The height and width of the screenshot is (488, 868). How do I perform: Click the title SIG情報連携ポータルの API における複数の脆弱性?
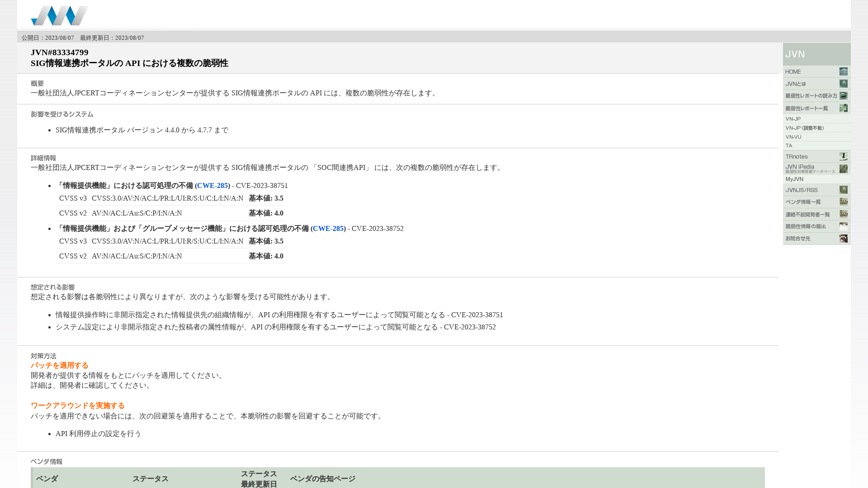(x=129, y=63)
